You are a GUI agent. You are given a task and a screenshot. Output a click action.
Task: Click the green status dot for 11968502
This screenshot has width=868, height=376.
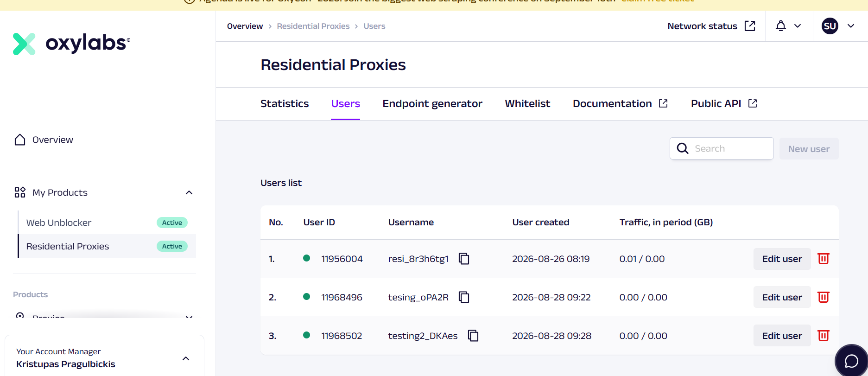[306, 335]
